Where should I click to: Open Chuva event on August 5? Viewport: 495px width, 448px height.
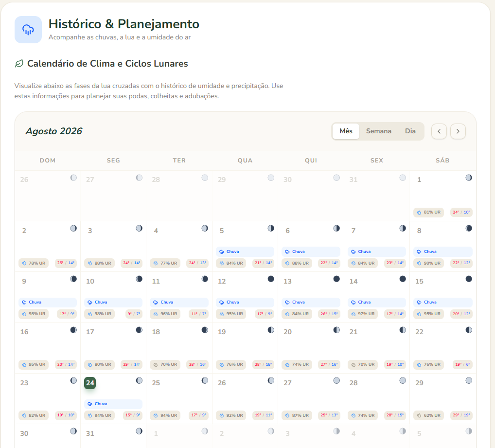245,251
